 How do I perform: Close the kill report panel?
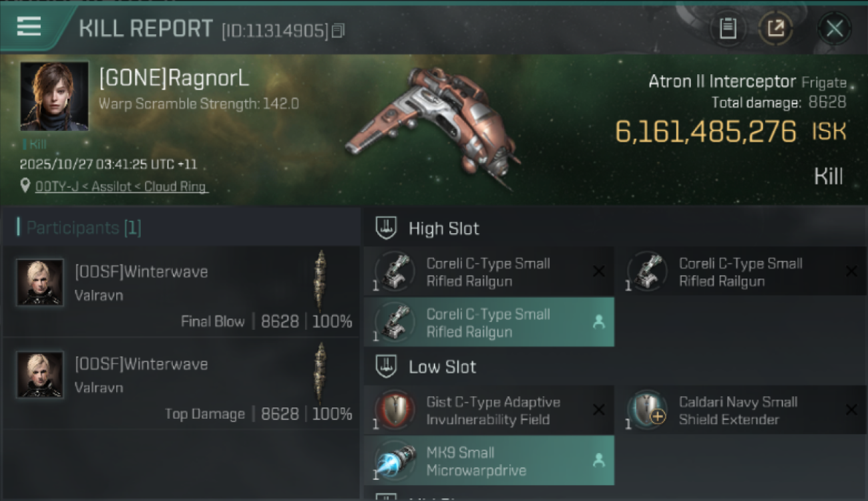[834, 28]
